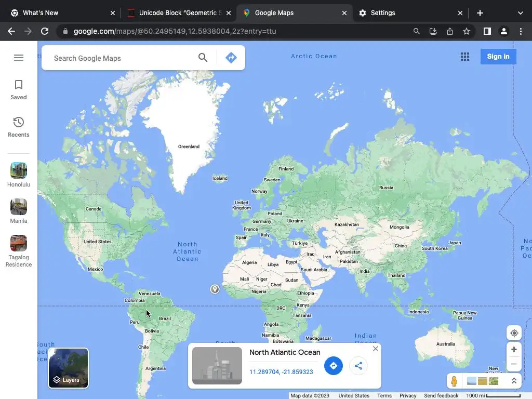The image size is (532, 399).
Task: Click the Arctic Ocean label
Action: 314,56
